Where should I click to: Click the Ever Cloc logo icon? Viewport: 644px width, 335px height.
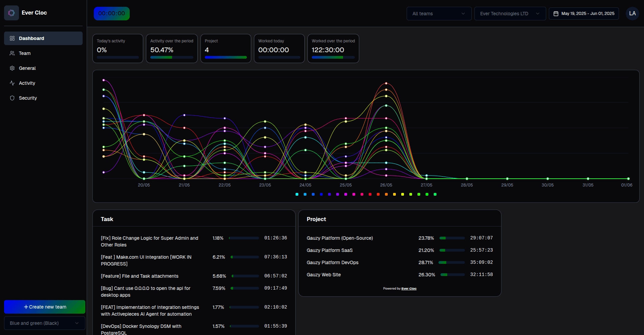(11, 13)
